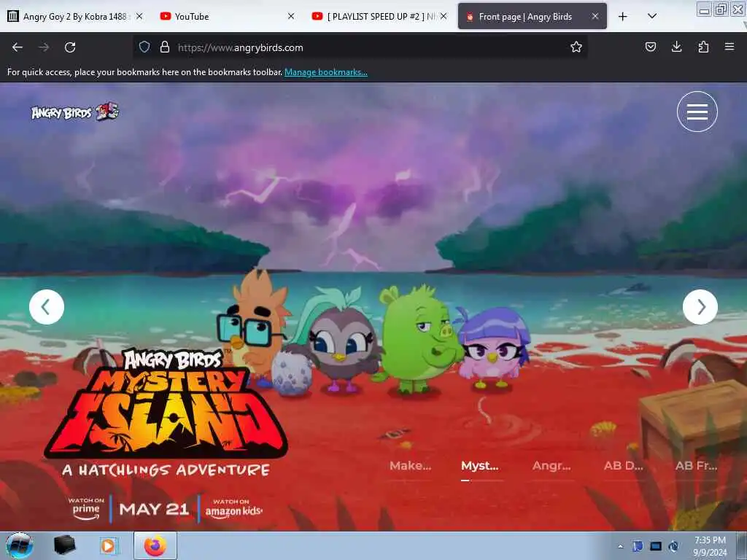Open the website round hamburger menu
The image size is (747, 560).
697,112
